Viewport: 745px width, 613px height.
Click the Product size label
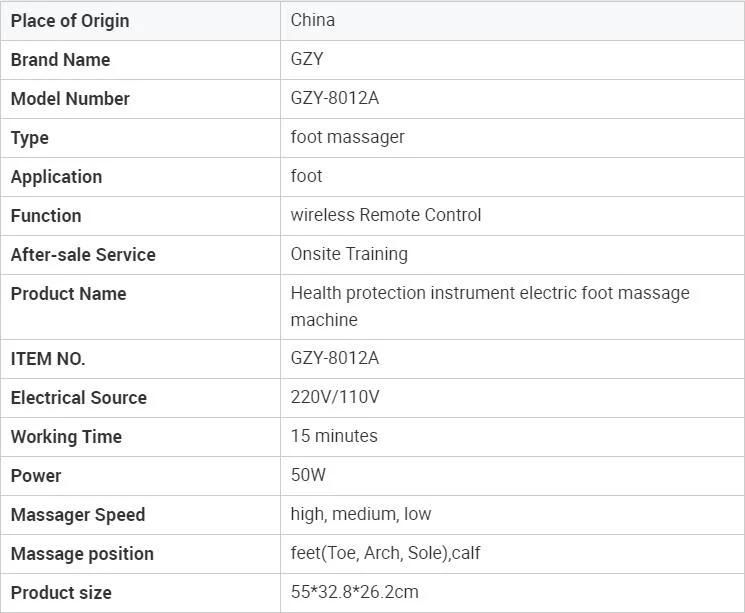[x=61, y=593]
